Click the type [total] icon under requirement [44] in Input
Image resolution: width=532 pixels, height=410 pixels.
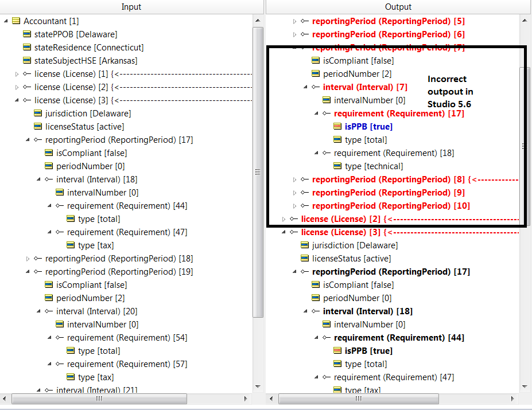click(x=71, y=218)
